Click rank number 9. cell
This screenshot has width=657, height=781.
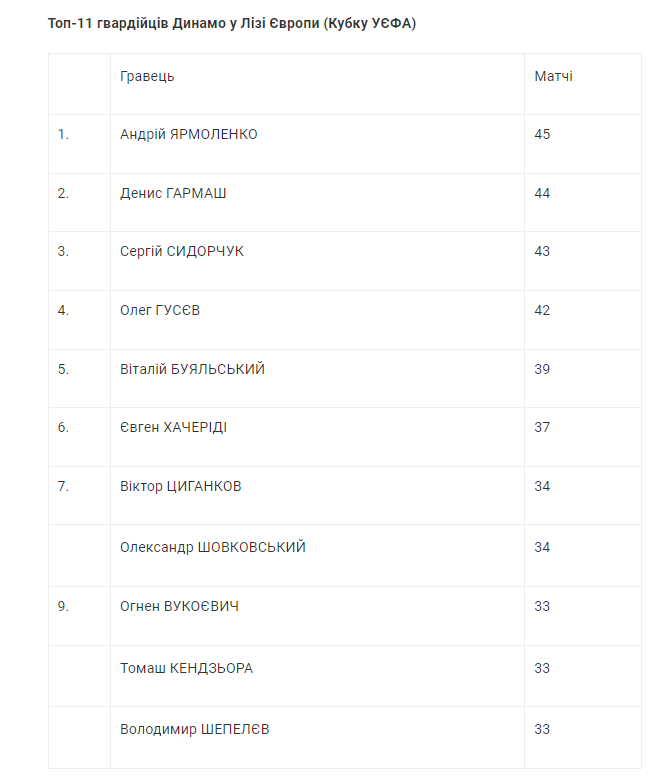pyautogui.click(x=63, y=606)
